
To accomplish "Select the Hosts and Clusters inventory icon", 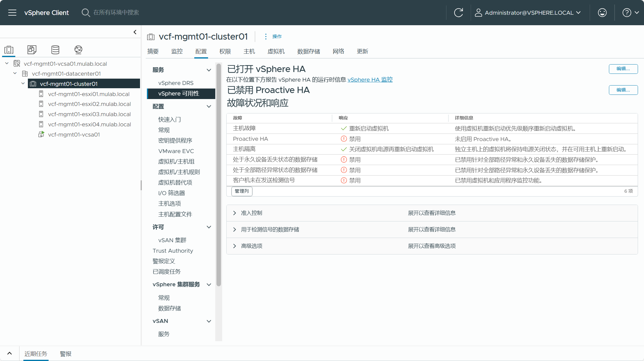I will pos(9,50).
